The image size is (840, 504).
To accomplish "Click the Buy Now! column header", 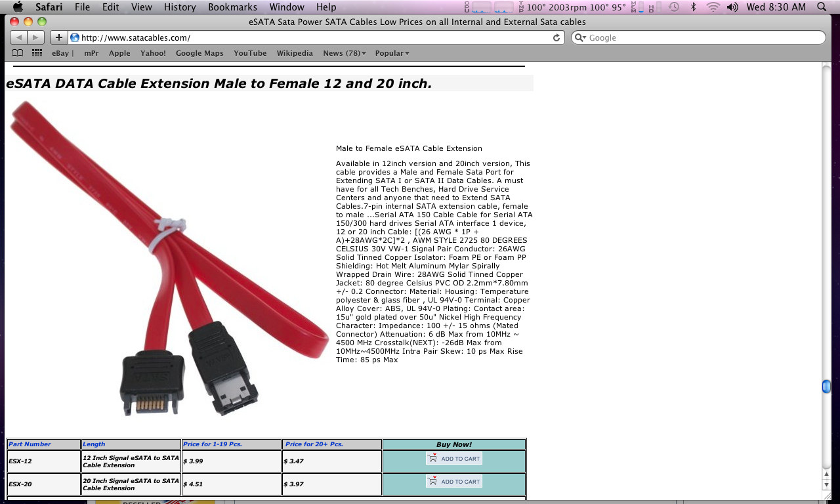I will (453, 444).
